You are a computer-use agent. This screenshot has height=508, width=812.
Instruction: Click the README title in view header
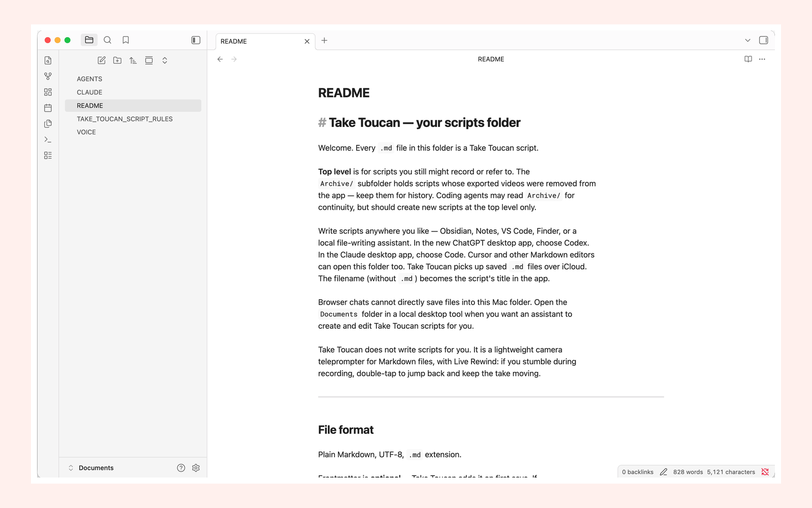pos(491,59)
